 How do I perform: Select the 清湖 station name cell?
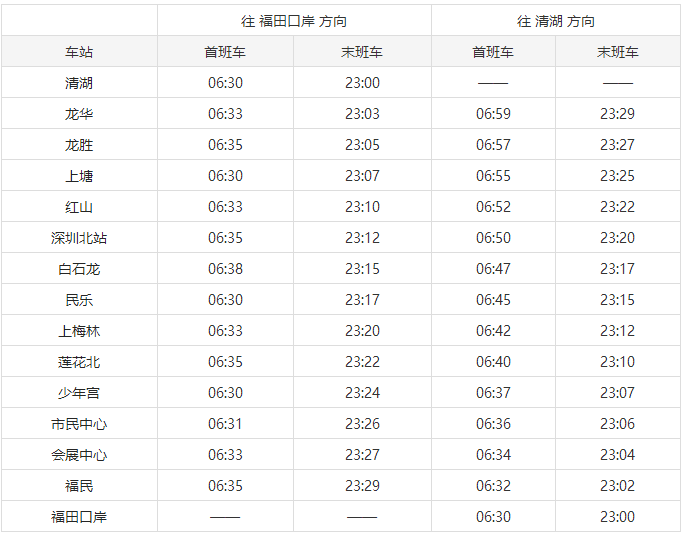click(x=79, y=83)
